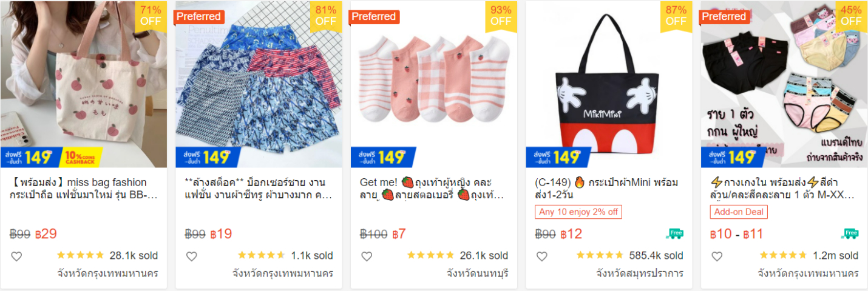Click heart icon on underwear product card

click(717, 256)
